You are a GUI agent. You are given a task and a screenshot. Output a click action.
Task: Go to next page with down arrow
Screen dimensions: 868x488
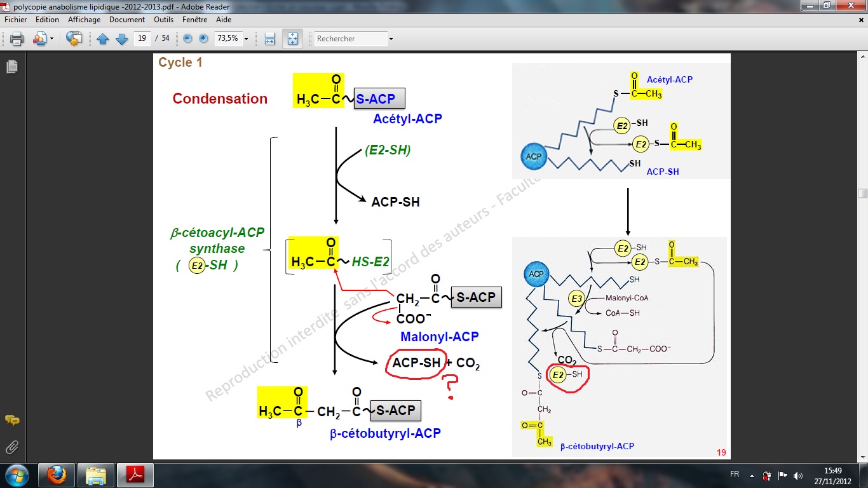tap(121, 39)
